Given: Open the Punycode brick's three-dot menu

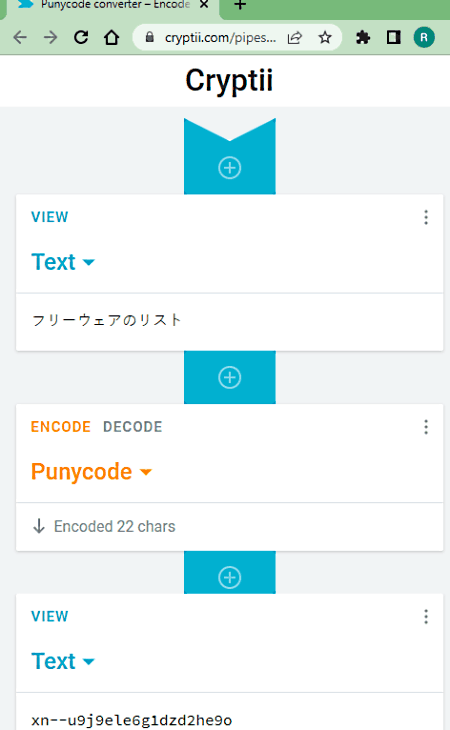Looking at the screenshot, I should 426,427.
